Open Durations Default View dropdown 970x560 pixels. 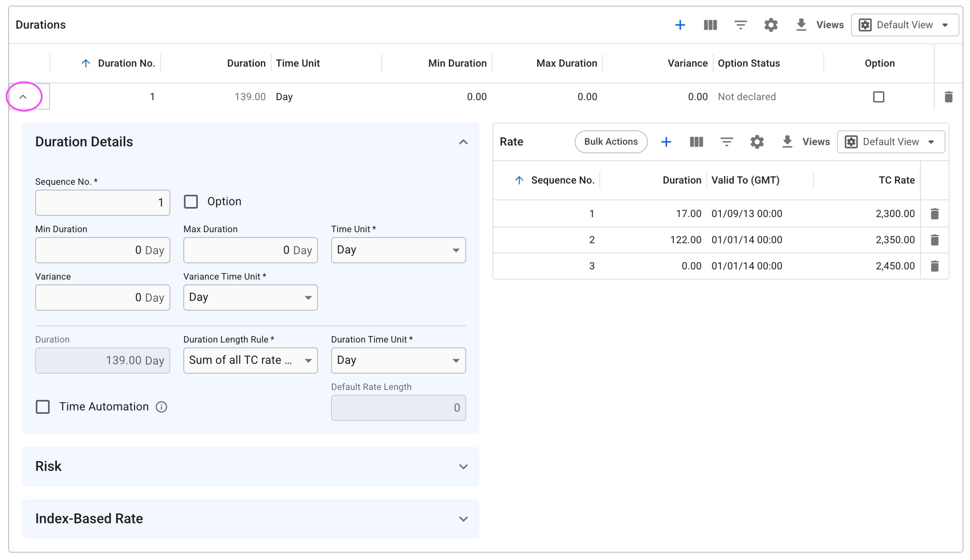click(x=905, y=25)
